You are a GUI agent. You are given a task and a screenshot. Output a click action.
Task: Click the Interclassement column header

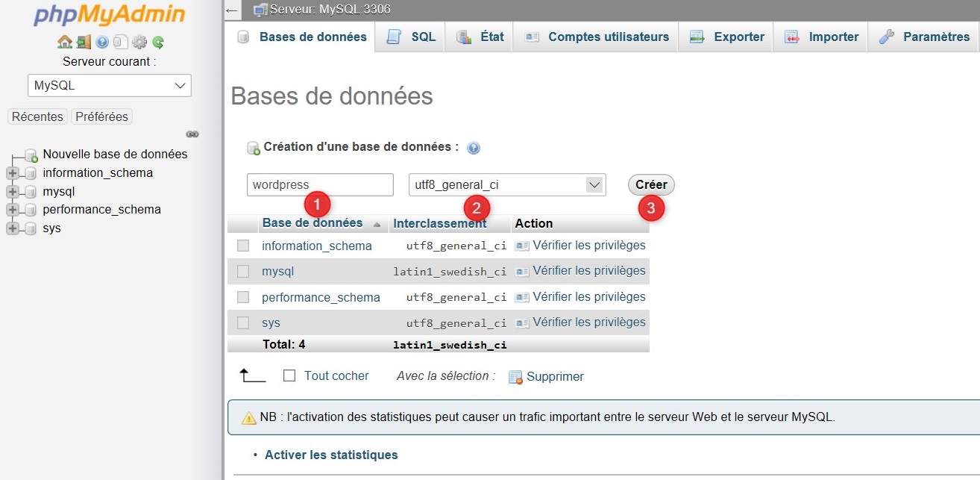pyautogui.click(x=440, y=223)
